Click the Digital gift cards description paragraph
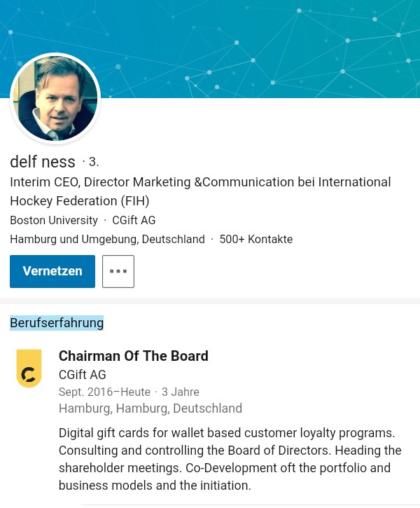This screenshot has height=508, width=420. point(230,458)
